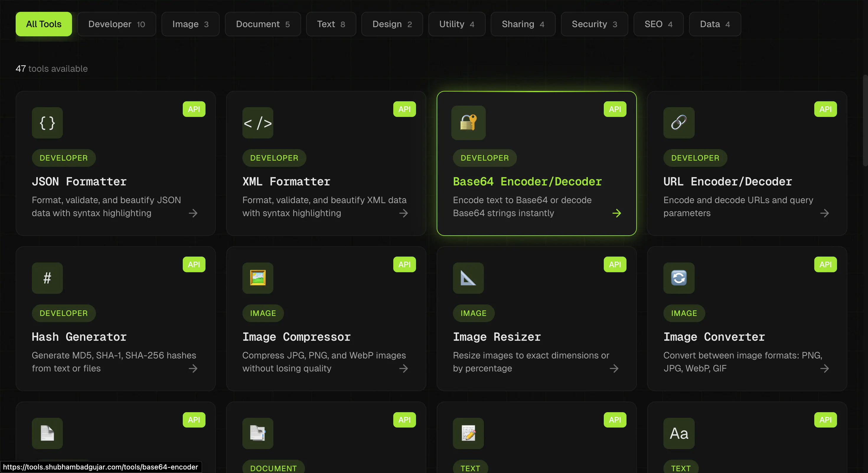Click the arrow on the Image Compressor card

[404, 368]
